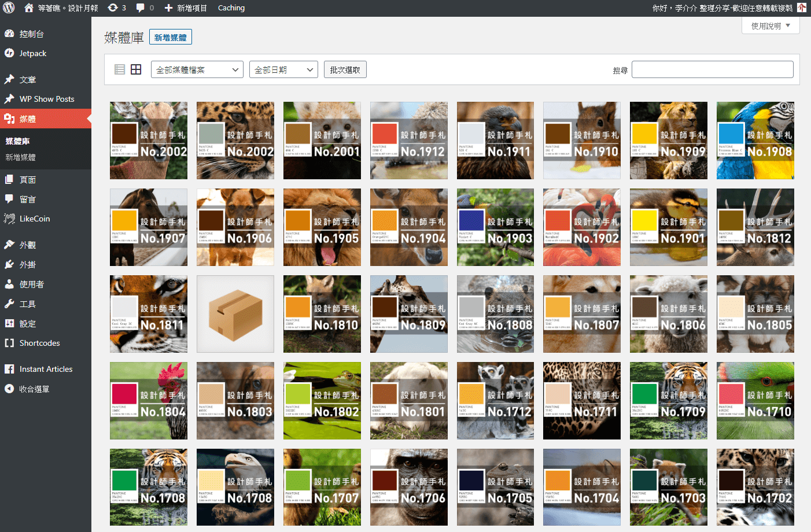Expand the 使用說明 help tab

pos(770,26)
